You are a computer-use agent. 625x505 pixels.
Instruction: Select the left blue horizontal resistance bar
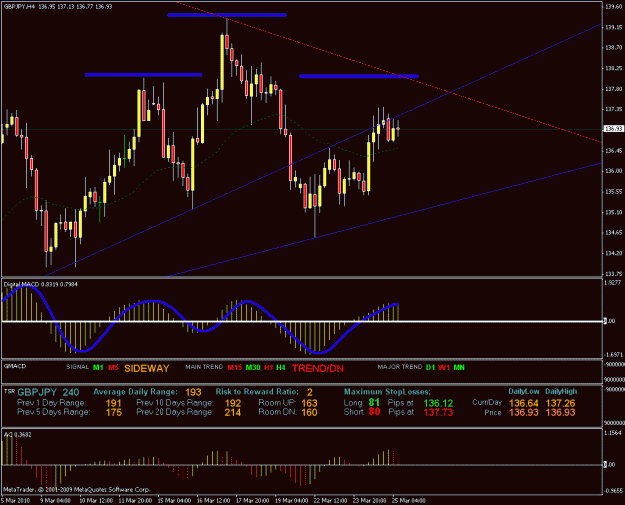tap(143, 75)
